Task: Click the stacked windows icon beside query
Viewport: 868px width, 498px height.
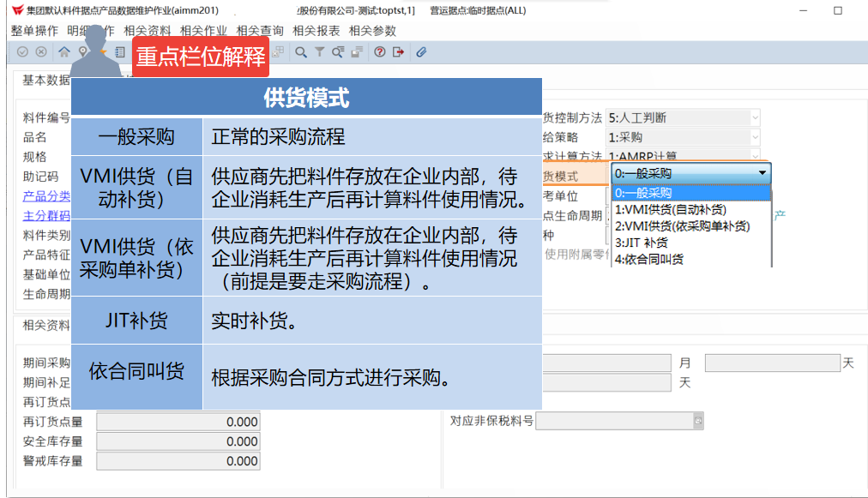Action: 357,52
